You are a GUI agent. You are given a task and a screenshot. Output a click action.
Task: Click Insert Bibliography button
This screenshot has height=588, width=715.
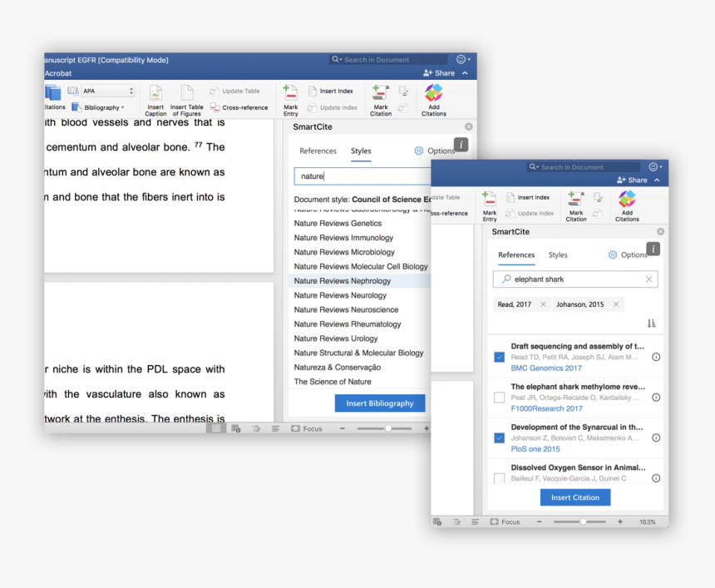coord(380,403)
